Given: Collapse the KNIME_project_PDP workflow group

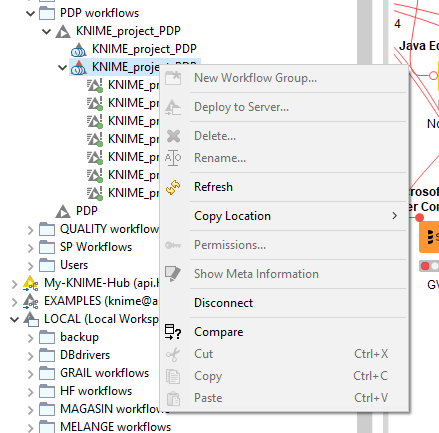Looking at the screenshot, I should [x=46, y=32].
